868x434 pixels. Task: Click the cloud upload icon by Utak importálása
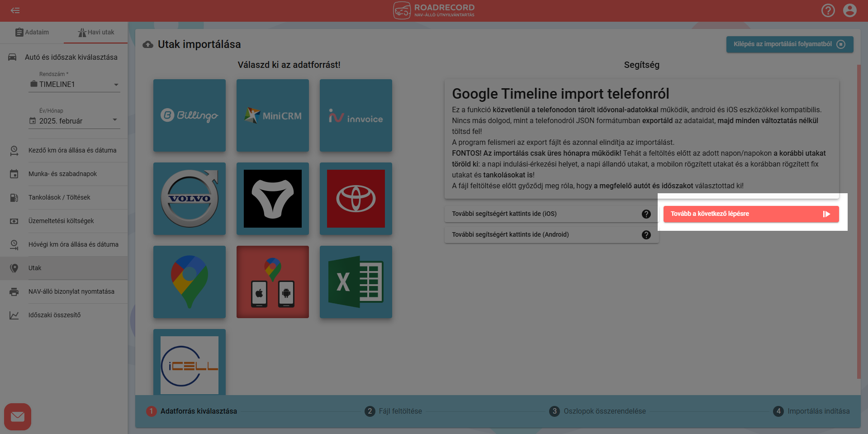pos(148,44)
